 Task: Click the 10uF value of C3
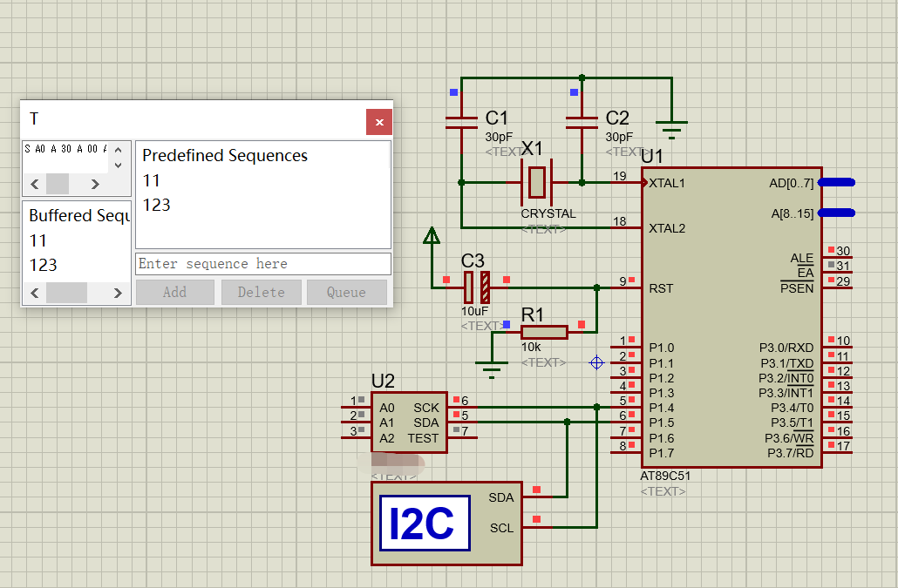click(475, 311)
